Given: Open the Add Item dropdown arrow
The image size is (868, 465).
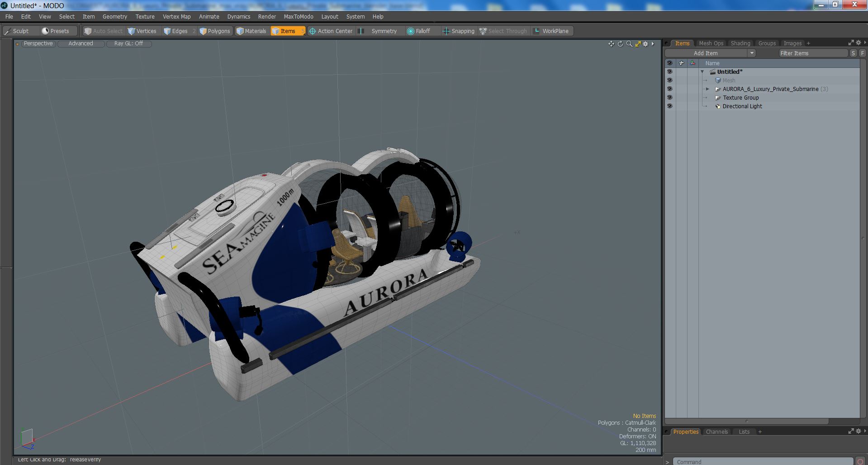Looking at the screenshot, I should click(752, 53).
